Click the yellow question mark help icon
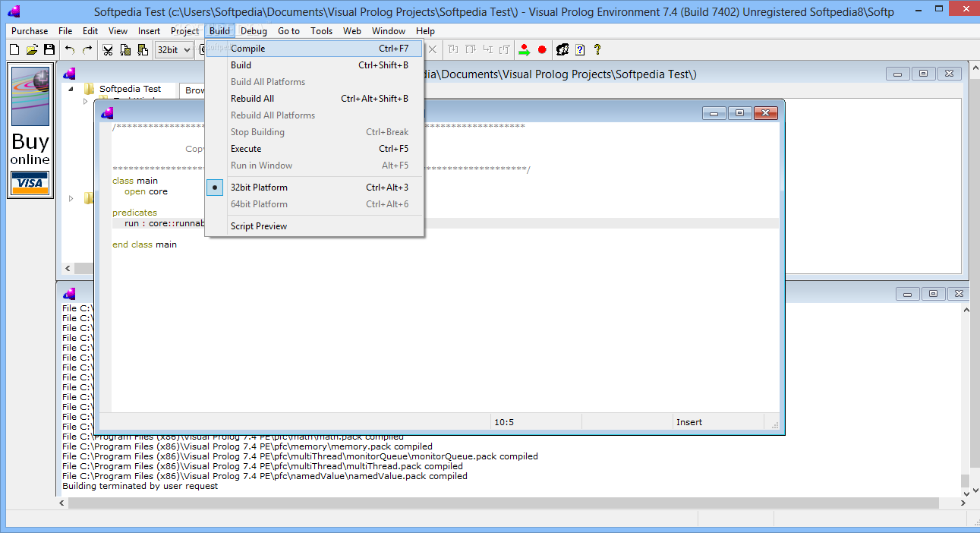This screenshot has height=533, width=980. point(597,49)
